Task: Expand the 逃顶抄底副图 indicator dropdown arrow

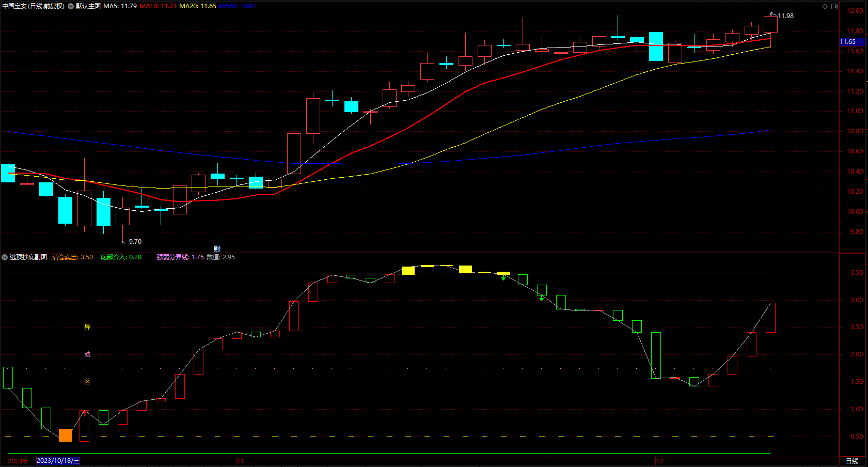Action: pos(5,257)
